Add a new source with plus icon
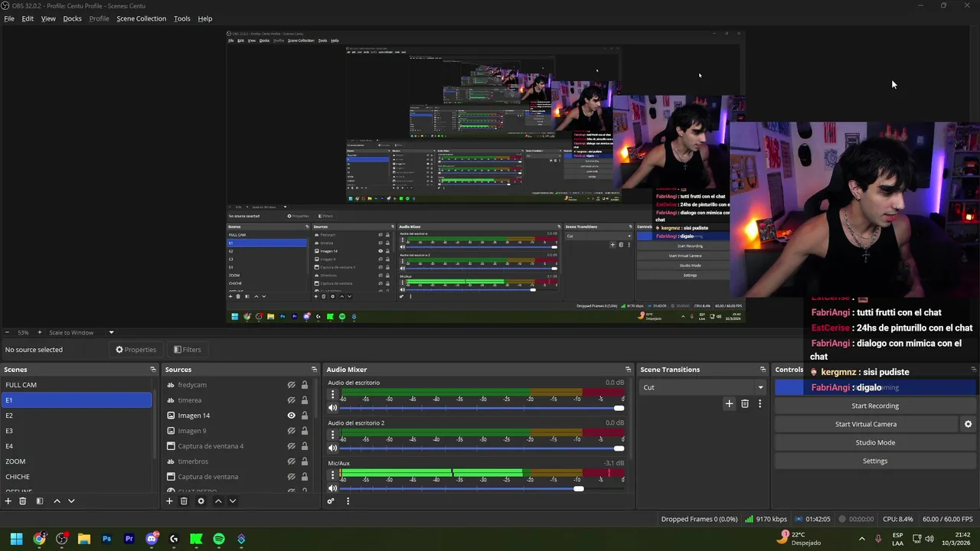The height and width of the screenshot is (551, 980). tap(169, 501)
